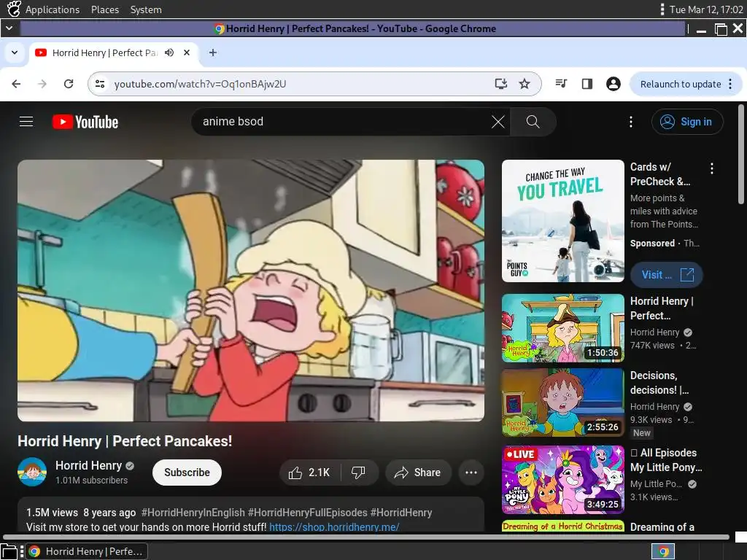
Task: Mute tab via speaker icon
Action: click(169, 52)
